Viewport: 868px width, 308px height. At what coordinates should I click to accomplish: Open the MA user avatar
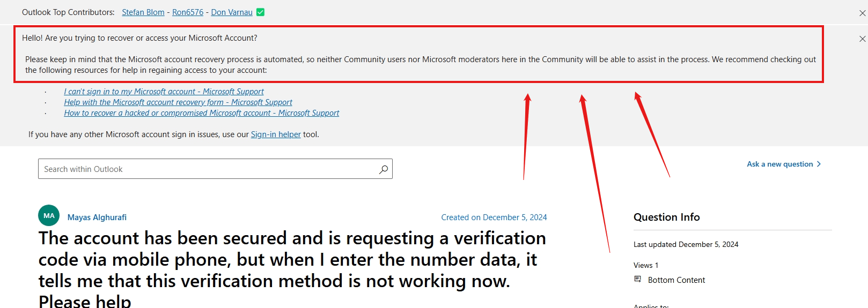(49, 215)
